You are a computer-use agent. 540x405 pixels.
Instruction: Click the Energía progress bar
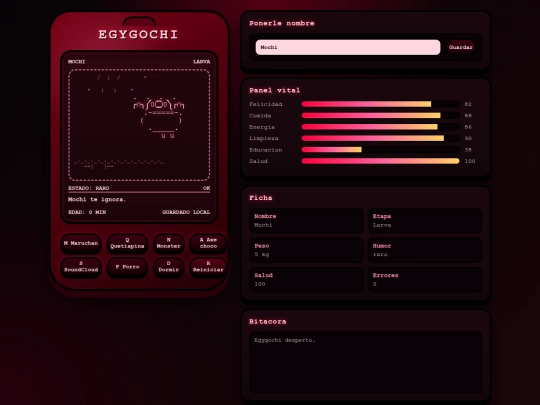(x=381, y=127)
